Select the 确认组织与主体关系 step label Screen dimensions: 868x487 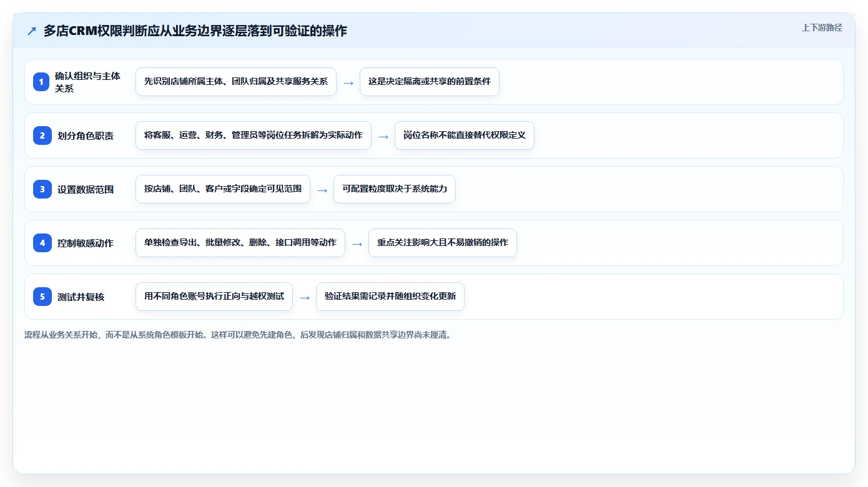coord(87,82)
